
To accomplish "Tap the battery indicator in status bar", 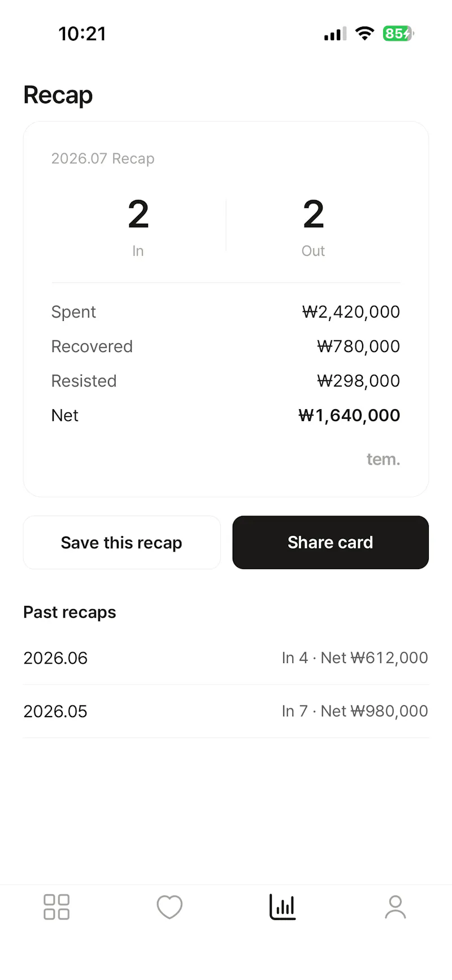I will coord(398,34).
